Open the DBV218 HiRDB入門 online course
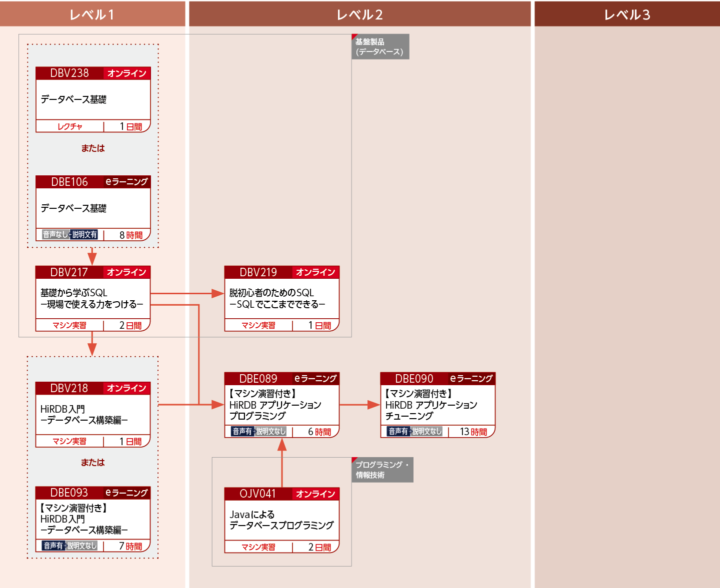The width and height of the screenshot is (720, 588). tap(93, 415)
